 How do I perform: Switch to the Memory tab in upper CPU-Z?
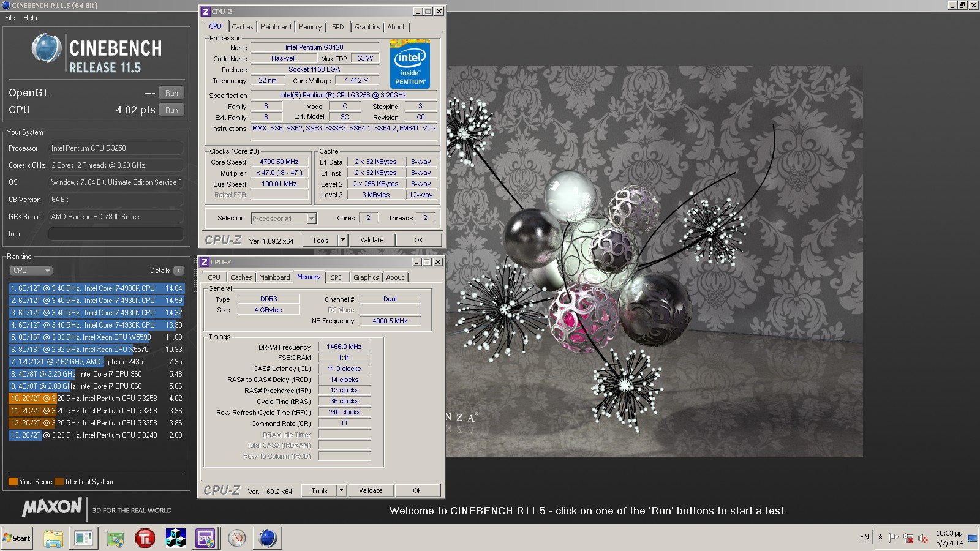[310, 27]
